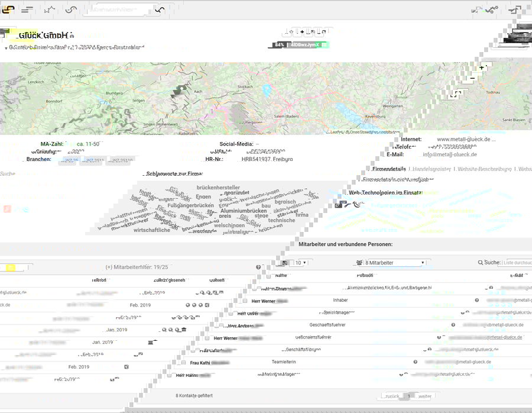
Task: Click the Inhaber position text
Action: click(x=340, y=300)
